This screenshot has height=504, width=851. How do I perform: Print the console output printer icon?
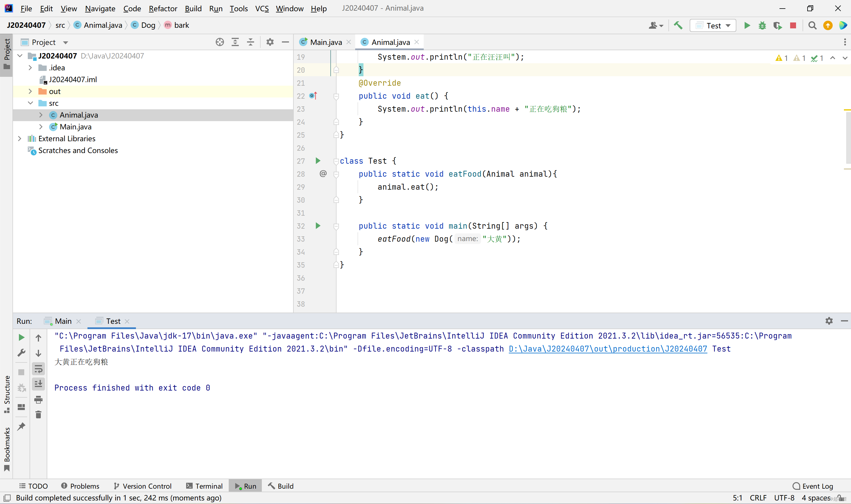[x=38, y=400]
